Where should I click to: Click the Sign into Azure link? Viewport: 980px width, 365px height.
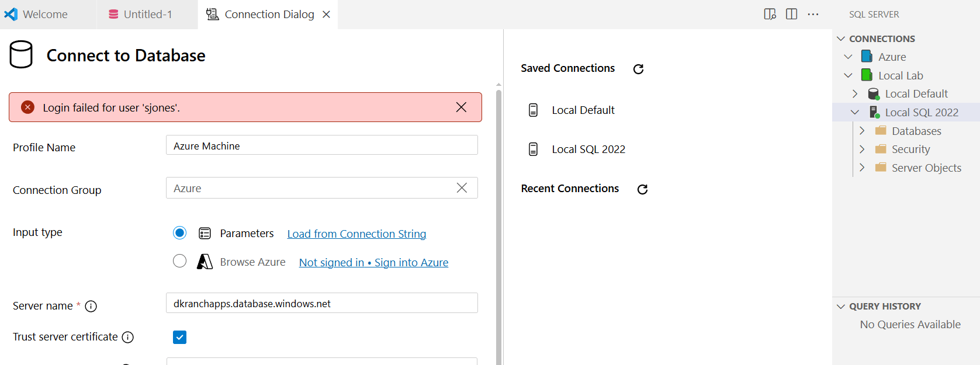(411, 263)
